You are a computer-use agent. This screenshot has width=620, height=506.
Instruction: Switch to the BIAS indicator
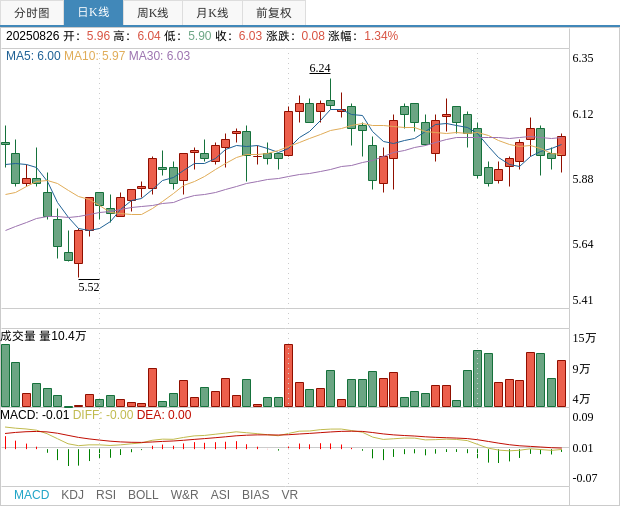coord(255,495)
